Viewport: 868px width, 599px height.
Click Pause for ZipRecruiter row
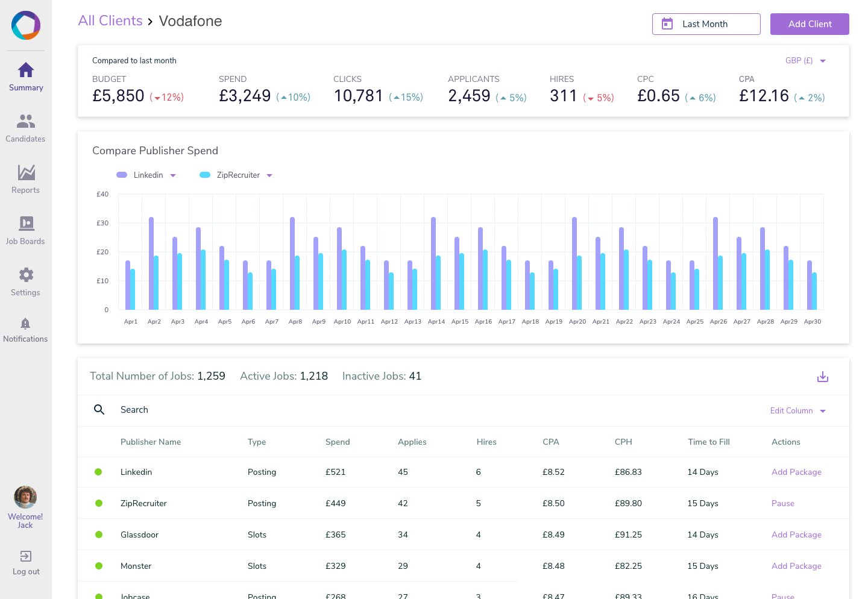(x=782, y=504)
